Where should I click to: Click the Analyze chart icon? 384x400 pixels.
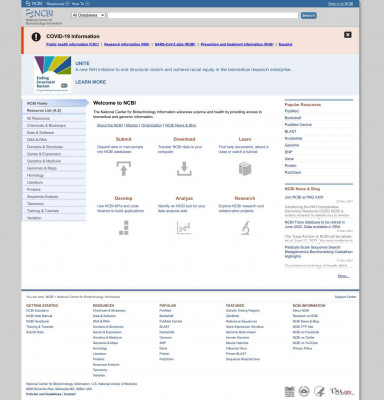coord(184,228)
